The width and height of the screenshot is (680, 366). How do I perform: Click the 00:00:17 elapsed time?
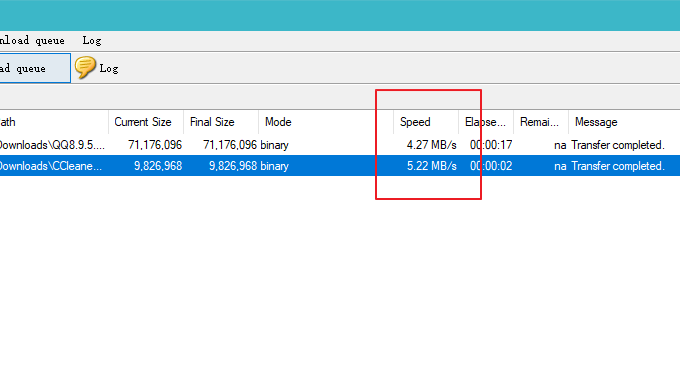pyautogui.click(x=491, y=145)
